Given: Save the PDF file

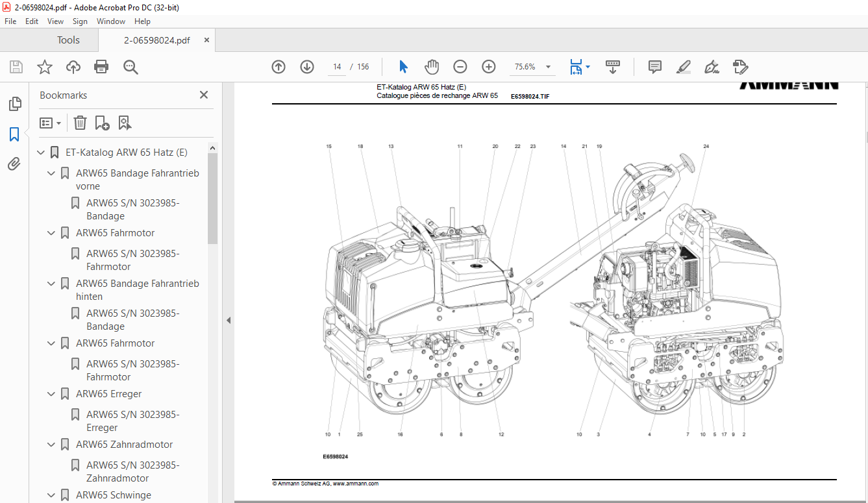Looking at the screenshot, I should pos(16,67).
